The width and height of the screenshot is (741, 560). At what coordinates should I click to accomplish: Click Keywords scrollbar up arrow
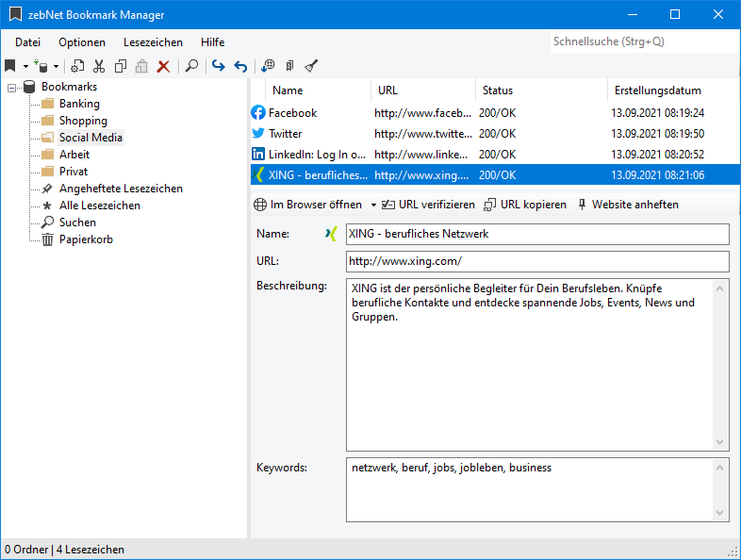(x=719, y=468)
